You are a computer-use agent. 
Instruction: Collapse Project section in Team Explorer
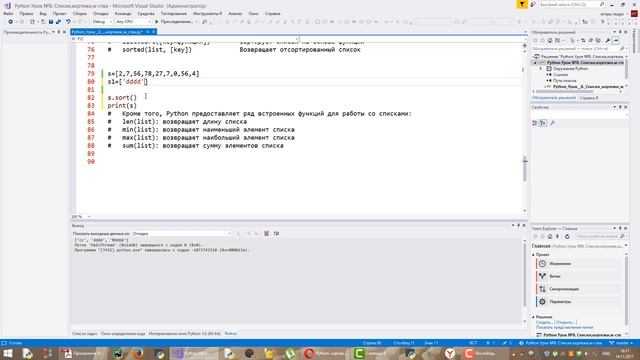click(x=533, y=254)
